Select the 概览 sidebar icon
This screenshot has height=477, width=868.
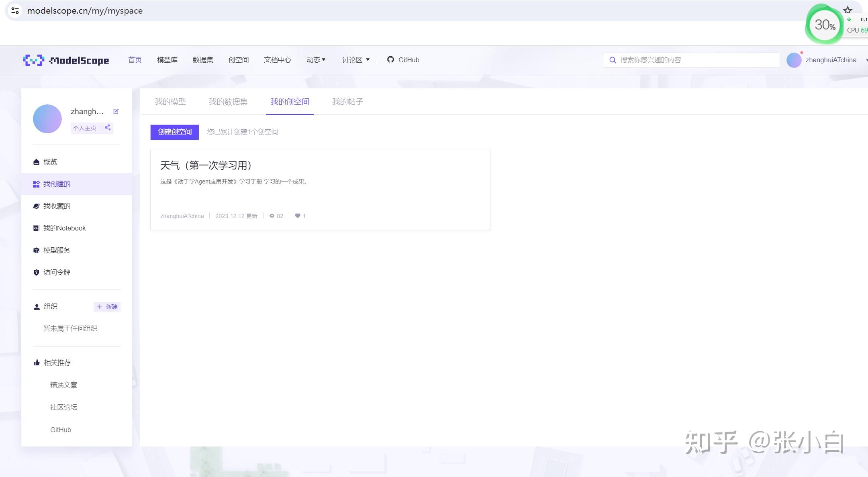[x=36, y=162]
